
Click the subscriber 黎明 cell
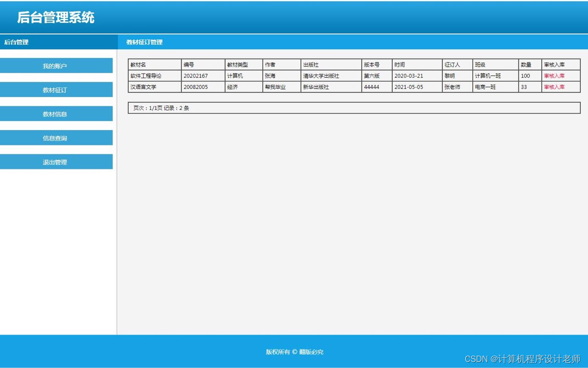[x=458, y=76]
